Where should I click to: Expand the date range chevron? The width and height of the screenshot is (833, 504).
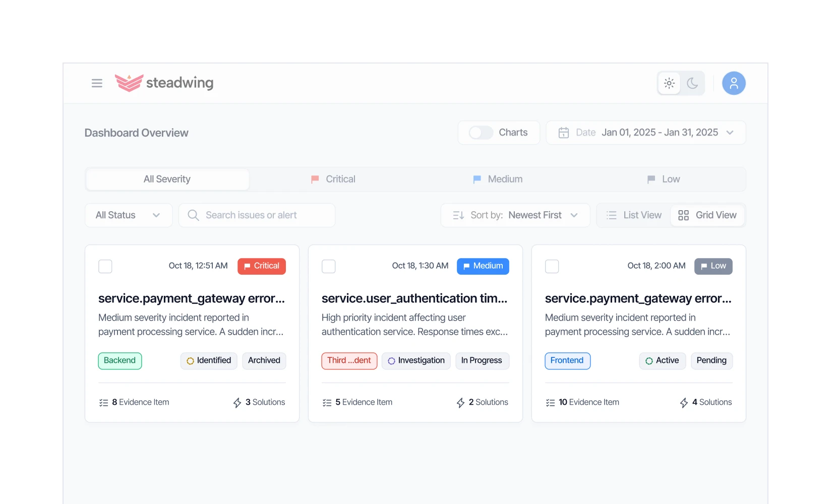(x=730, y=133)
